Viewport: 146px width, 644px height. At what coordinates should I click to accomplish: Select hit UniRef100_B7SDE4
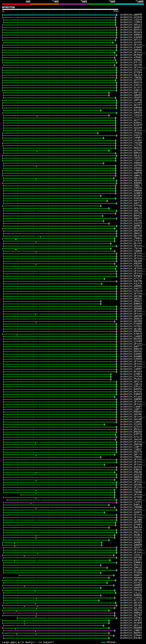[131, 72]
